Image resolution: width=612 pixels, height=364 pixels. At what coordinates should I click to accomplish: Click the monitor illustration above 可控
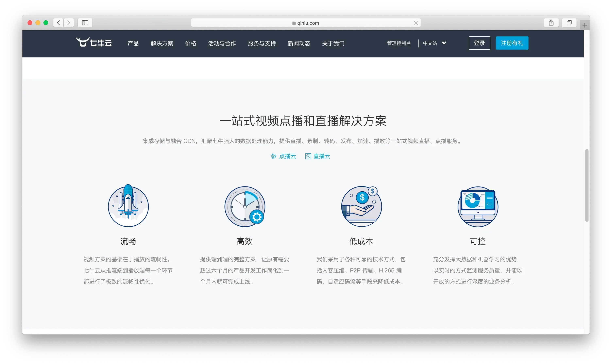pos(477,206)
